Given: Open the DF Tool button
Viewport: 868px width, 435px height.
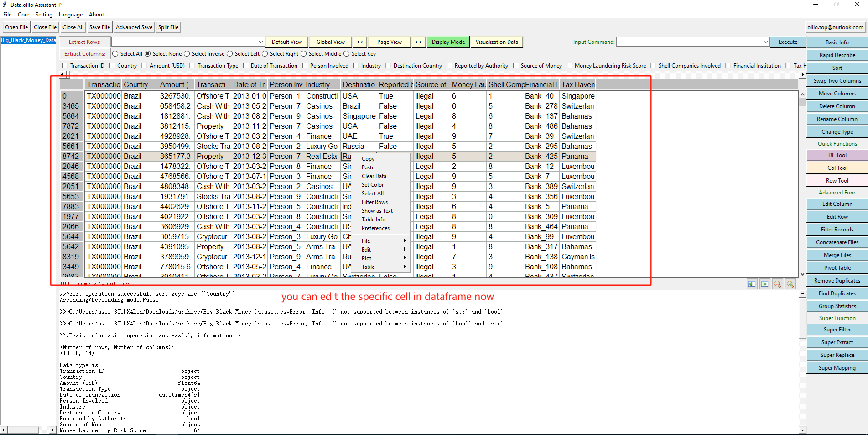Looking at the screenshot, I should [x=837, y=155].
